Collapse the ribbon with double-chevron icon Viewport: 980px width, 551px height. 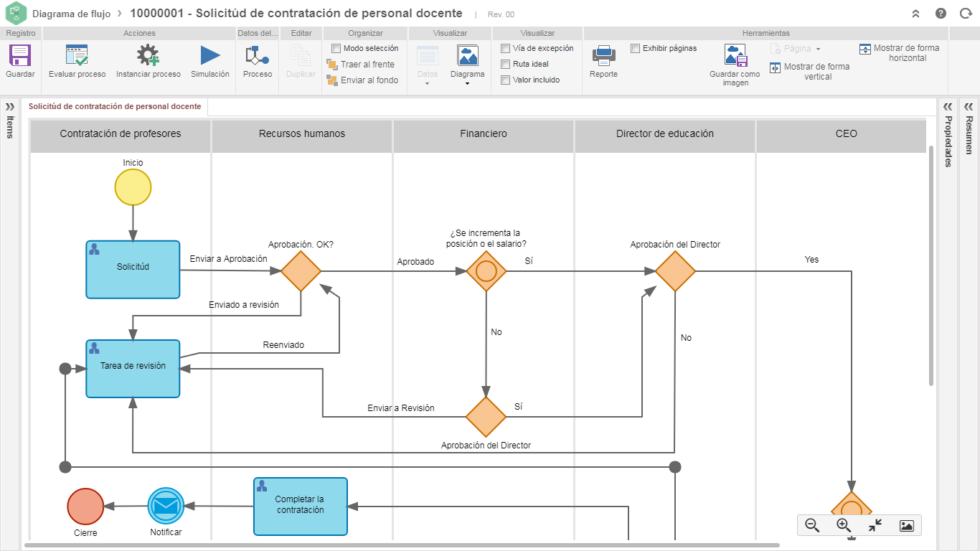click(916, 14)
